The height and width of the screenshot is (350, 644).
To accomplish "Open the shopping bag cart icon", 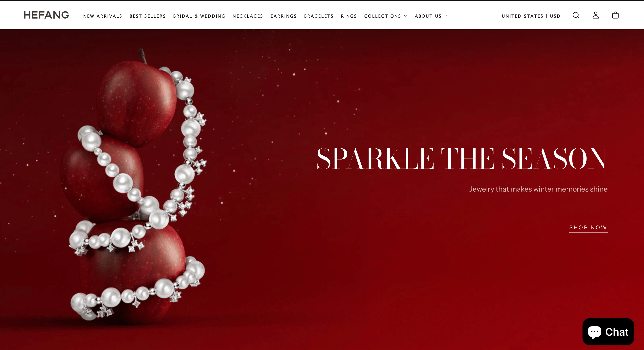I will click(615, 15).
